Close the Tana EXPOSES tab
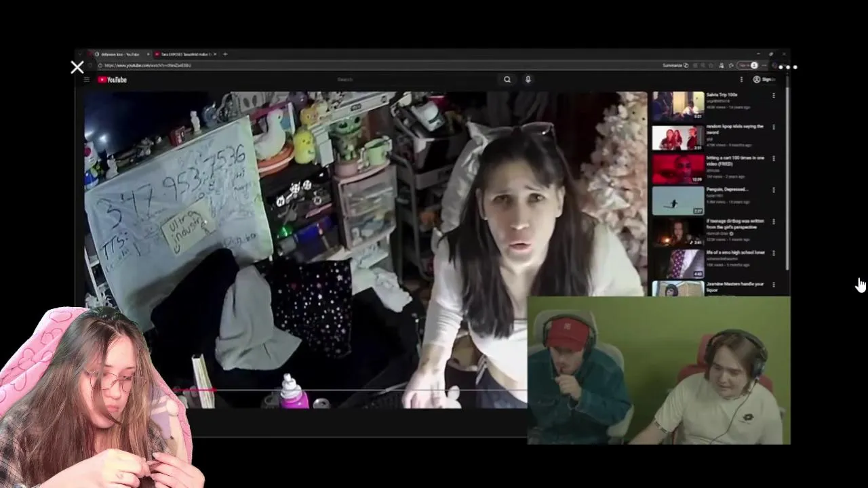This screenshot has height=488, width=868. 215,54
